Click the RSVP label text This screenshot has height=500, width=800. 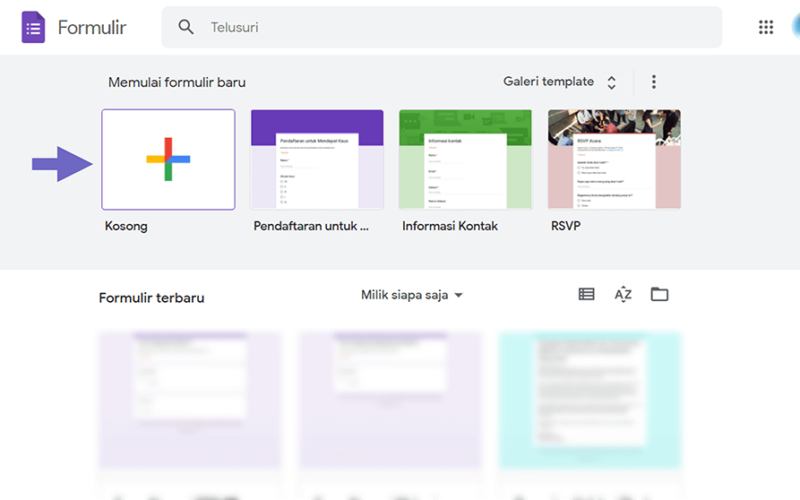565,226
